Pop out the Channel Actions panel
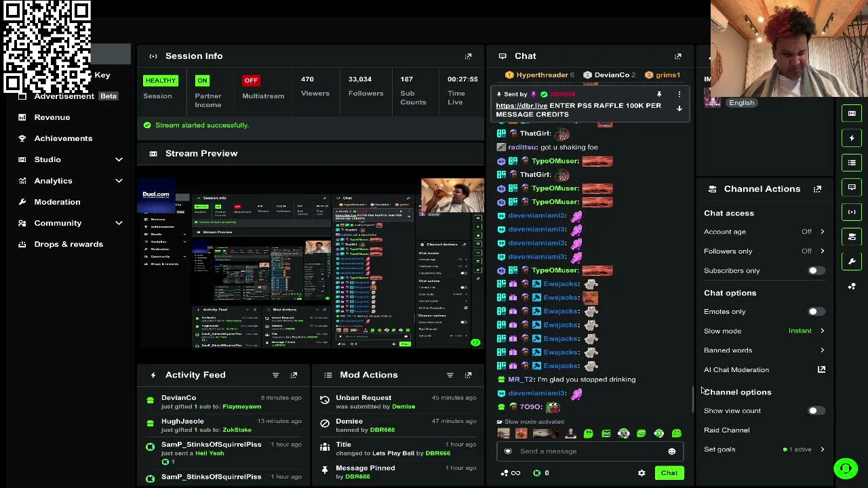Screen dimensions: 868x488 coord(817,189)
